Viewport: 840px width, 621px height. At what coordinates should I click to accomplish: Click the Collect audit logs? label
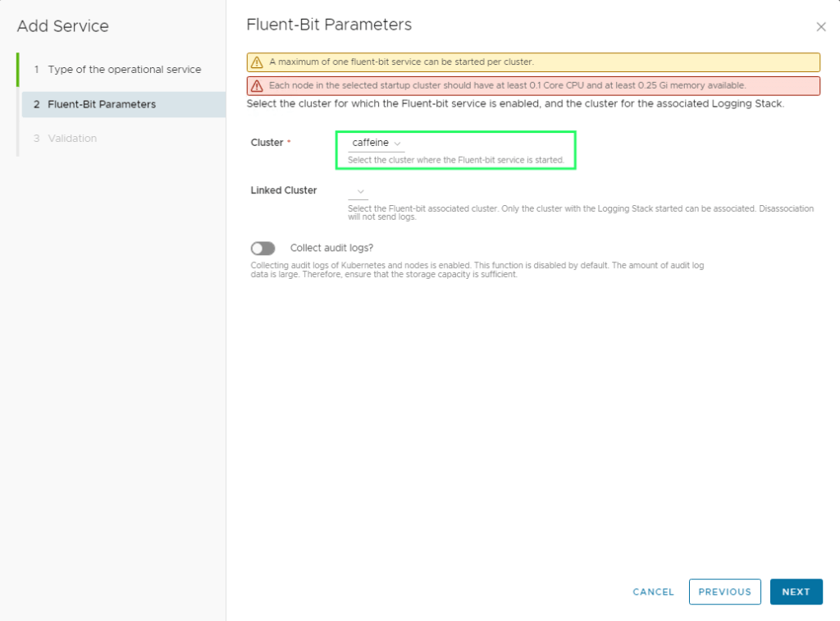tap(331, 248)
